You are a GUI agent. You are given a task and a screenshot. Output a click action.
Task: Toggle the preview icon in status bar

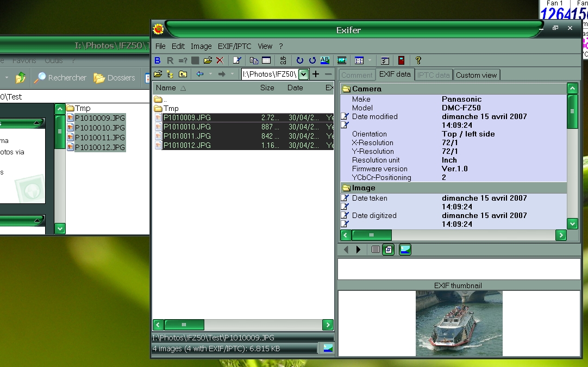pyautogui.click(x=328, y=349)
